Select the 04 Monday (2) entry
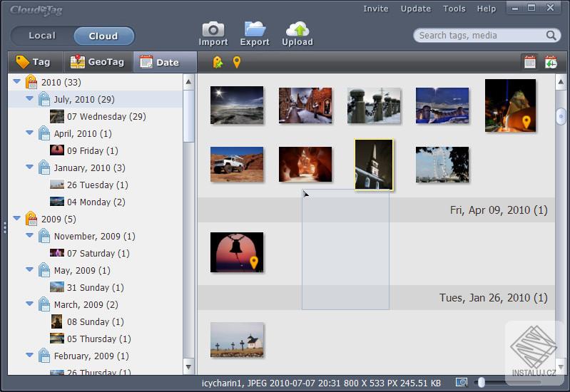This screenshot has height=392, width=570. pyautogui.click(x=96, y=202)
